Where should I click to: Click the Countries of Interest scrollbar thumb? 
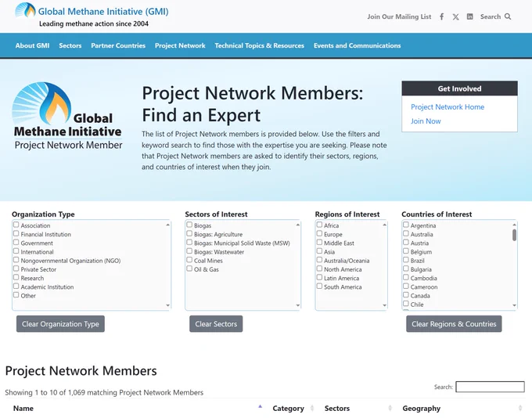click(x=514, y=235)
